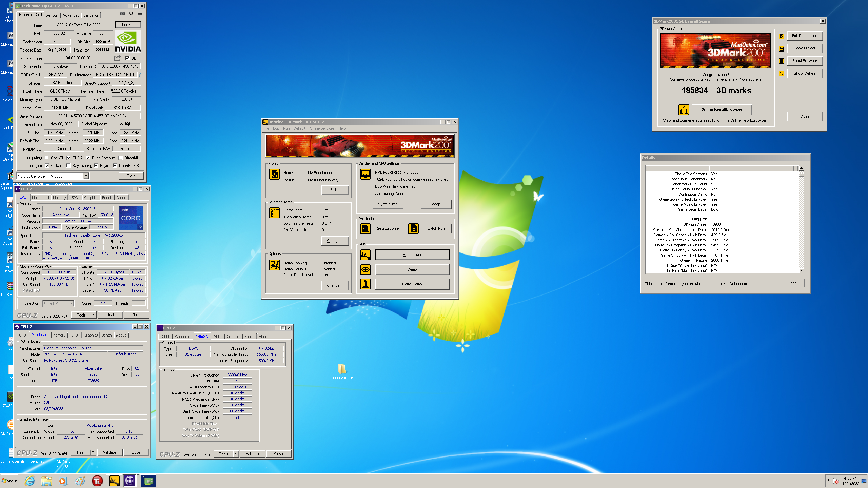Open the Bench tab in CPU-Z Memory window
The image size is (868, 488).
pyautogui.click(x=250, y=337)
